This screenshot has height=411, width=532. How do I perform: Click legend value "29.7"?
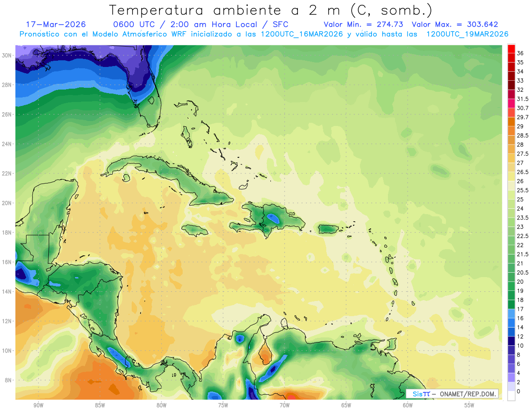[524, 117]
